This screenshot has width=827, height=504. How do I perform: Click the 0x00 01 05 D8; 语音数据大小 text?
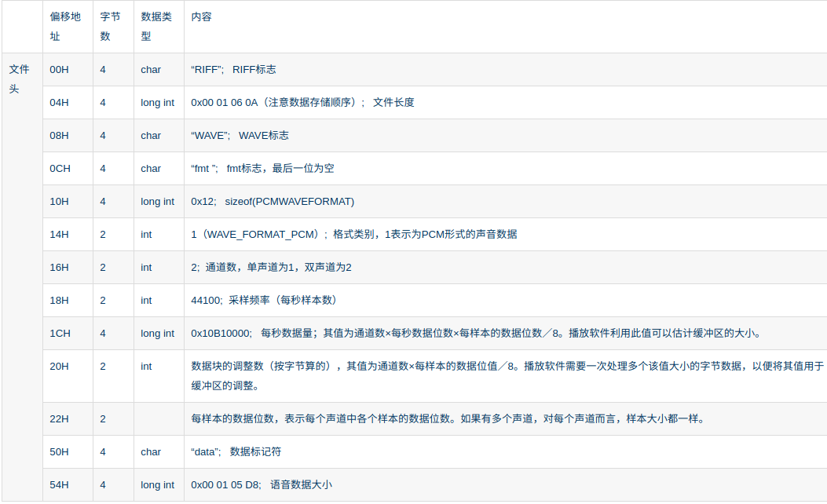[262, 484]
